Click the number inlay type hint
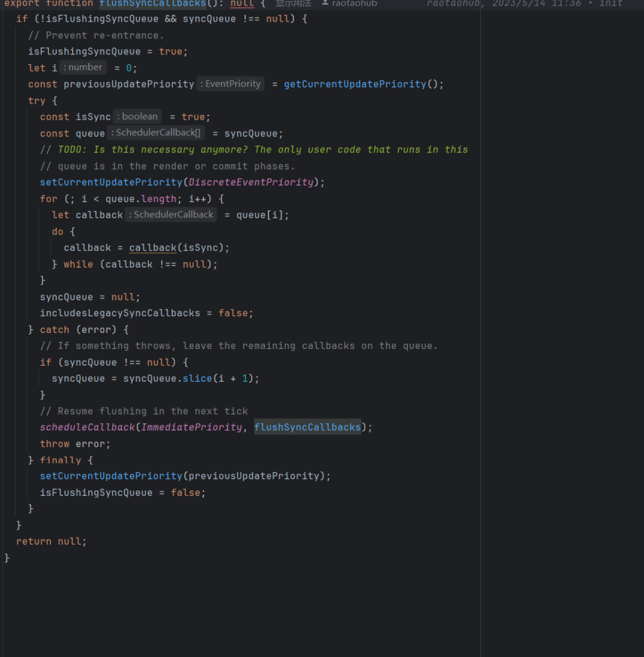 click(x=82, y=67)
